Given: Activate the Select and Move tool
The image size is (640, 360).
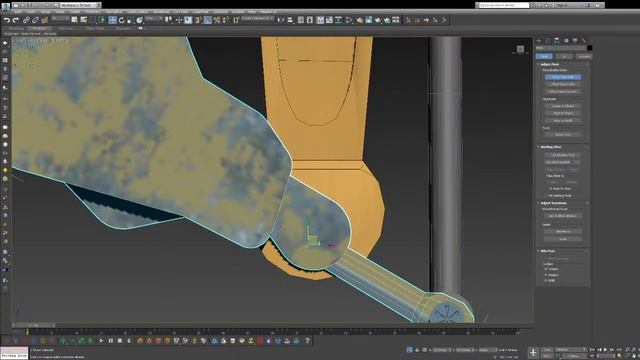Looking at the screenshot, I should [x=112, y=20].
